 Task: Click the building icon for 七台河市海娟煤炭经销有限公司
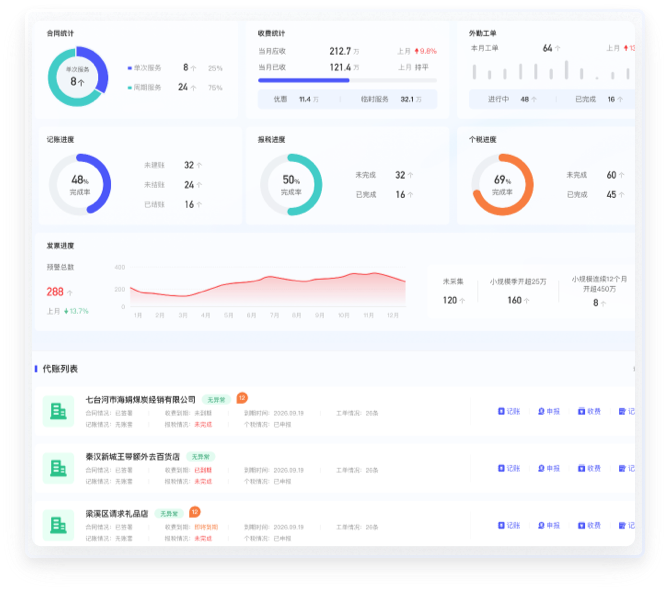click(58, 411)
